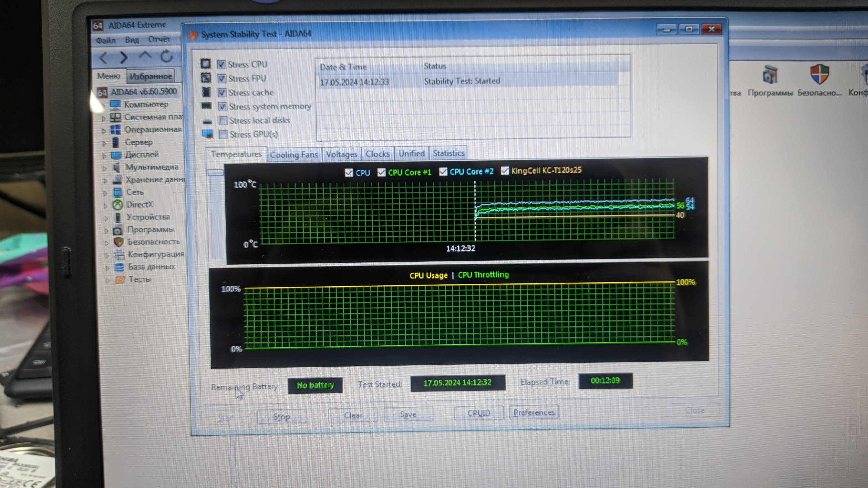
Task: Expand the Программы tree node
Action: [107, 231]
